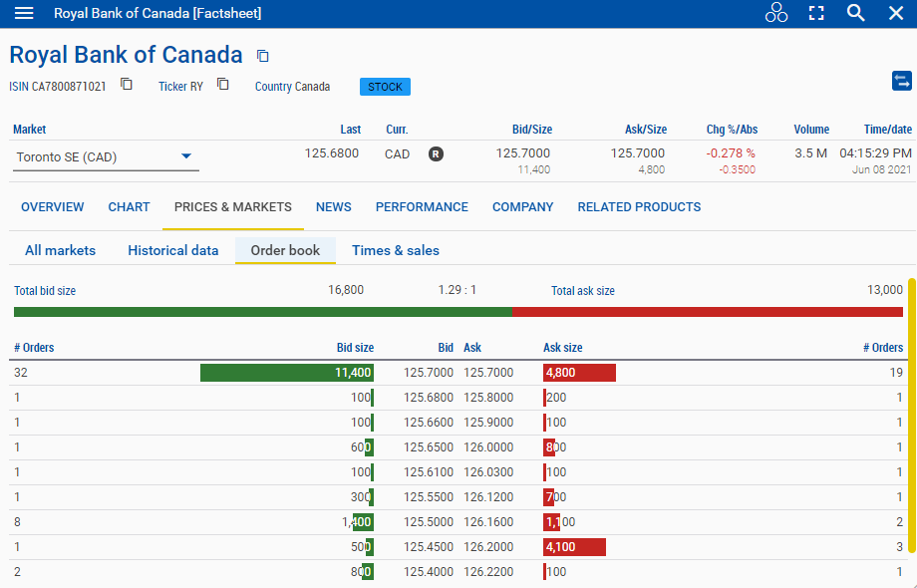The height and width of the screenshot is (588, 917).
Task: Select the bid price 125.5000
Action: pyautogui.click(x=428, y=522)
